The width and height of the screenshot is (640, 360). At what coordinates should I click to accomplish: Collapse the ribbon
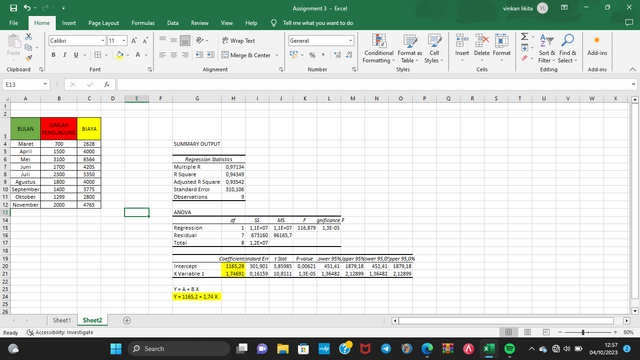point(632,69)
